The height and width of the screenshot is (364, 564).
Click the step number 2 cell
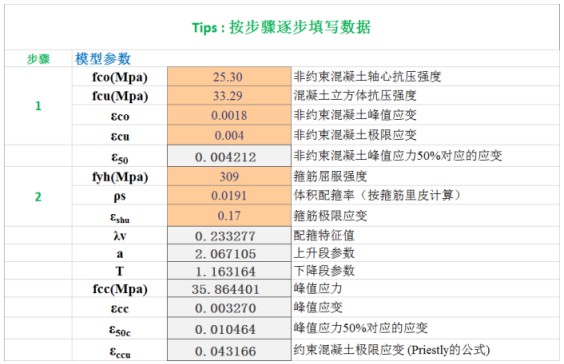pyautogui.click(x=38, y=196)
